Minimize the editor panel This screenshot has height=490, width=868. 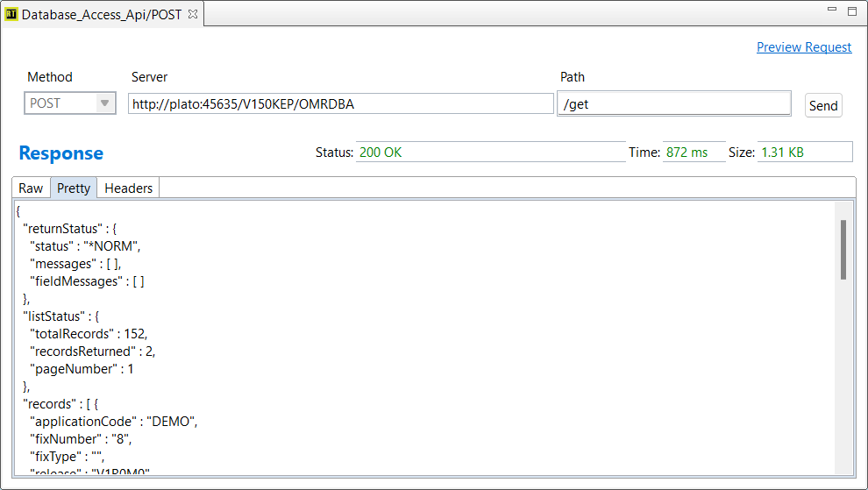(832, 11)
